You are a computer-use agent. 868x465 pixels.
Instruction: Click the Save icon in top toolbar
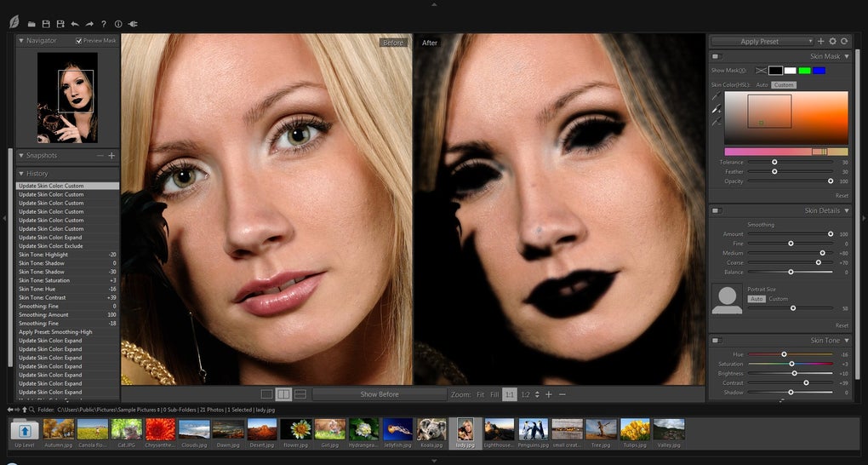(x=47, y=25)
